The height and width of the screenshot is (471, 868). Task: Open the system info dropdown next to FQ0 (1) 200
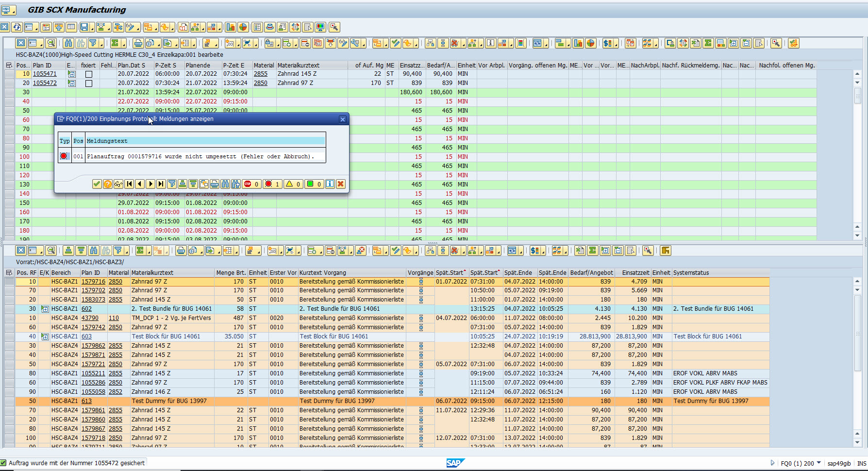pos(819,463)
